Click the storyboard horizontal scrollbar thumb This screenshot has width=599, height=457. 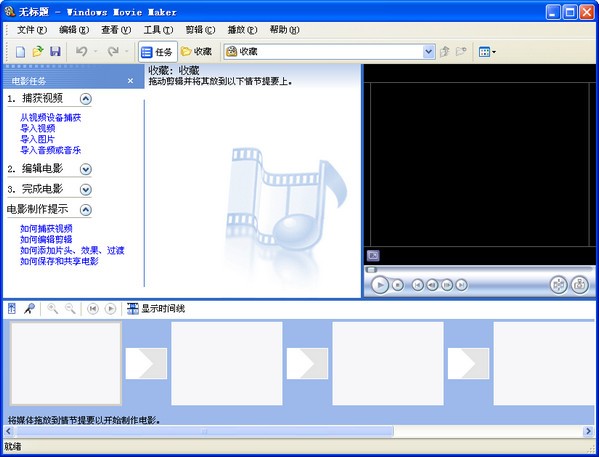coord(204,431)
